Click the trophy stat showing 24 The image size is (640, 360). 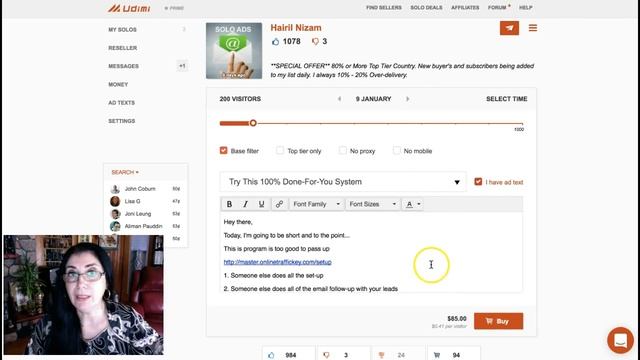[x=399, y=355]
